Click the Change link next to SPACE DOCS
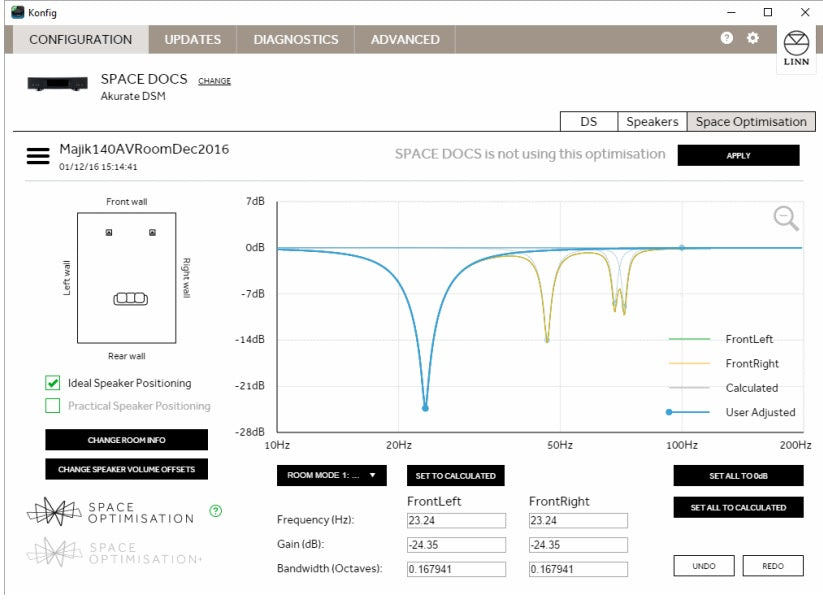Viewport: 823px width, 605px height. pyautogui.click(x=214, y=81)
